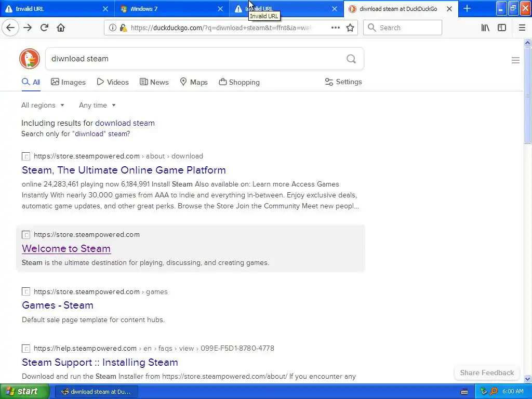Open "Steam Support :: Installing Steam" result
The image size is (532, 399).
(x=100, y=362)
